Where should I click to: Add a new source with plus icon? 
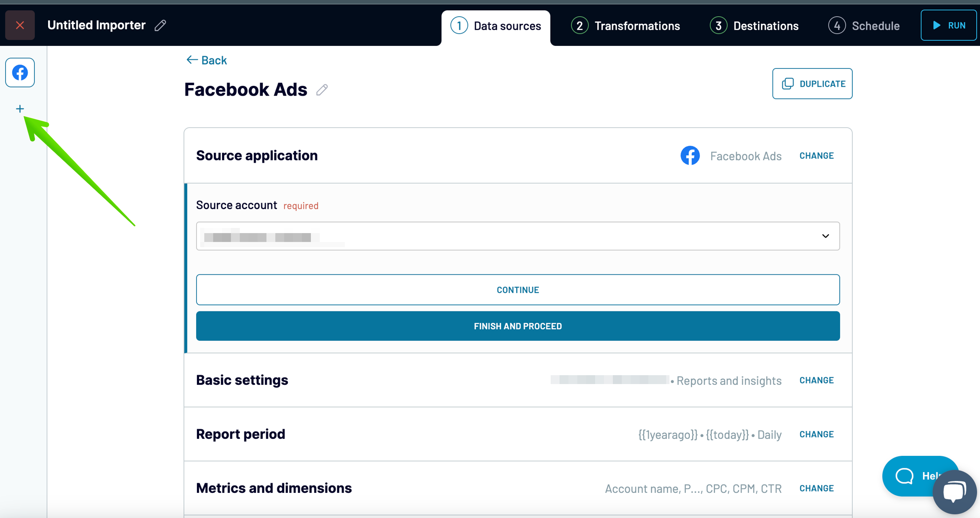tap(20, 109)
